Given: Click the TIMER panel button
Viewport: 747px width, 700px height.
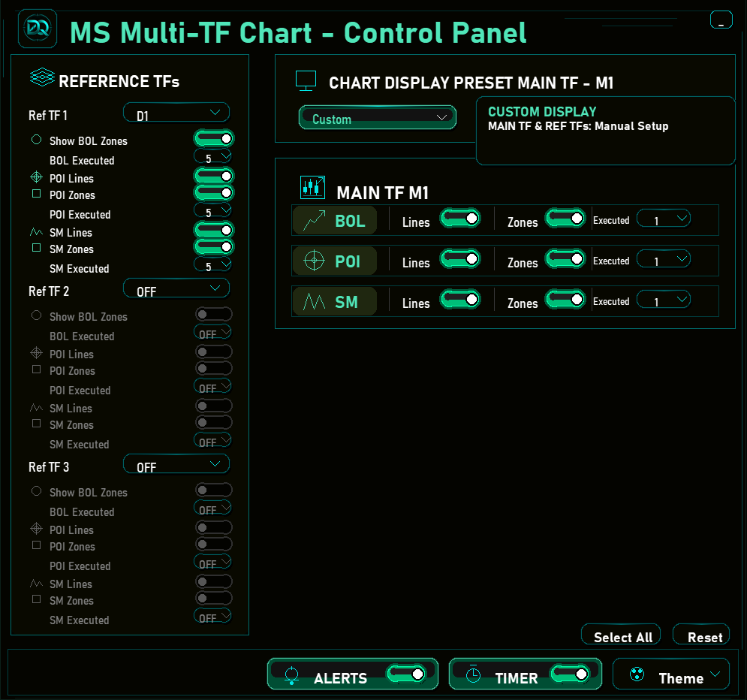Looking at the screenshot, I should (x=526, y=674).
